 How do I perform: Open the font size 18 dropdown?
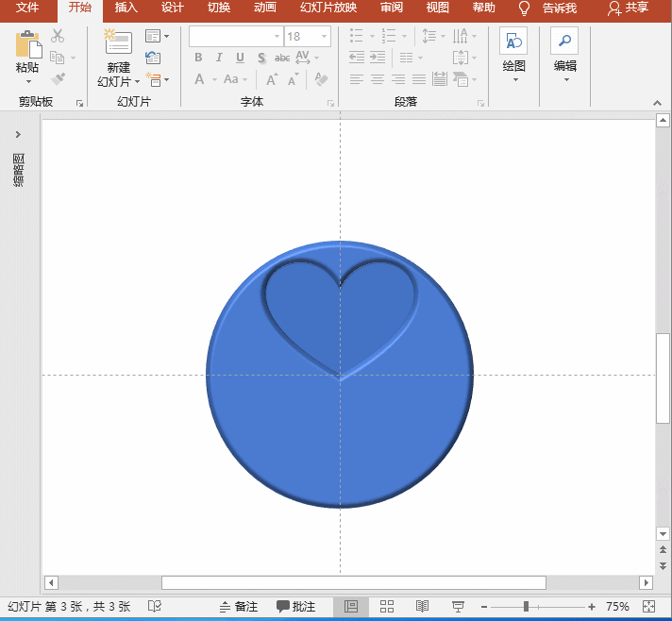coord(324,37)
